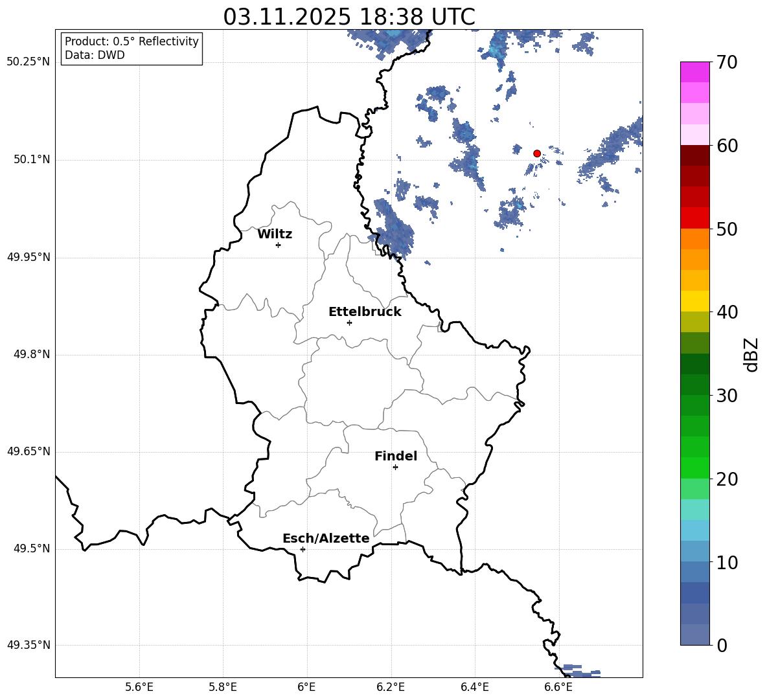The height and width of the screenshot is (700, 767).
Task: Click the 10 tick on the colorbar
Action: (727, 562)
